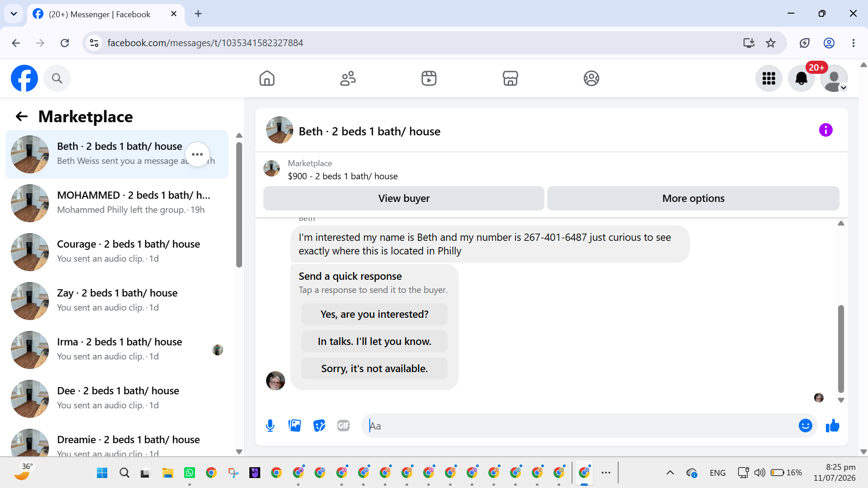Screen dimensions: 868x488
Task: Click Beth's avatar in chat header
Action: 280,130
